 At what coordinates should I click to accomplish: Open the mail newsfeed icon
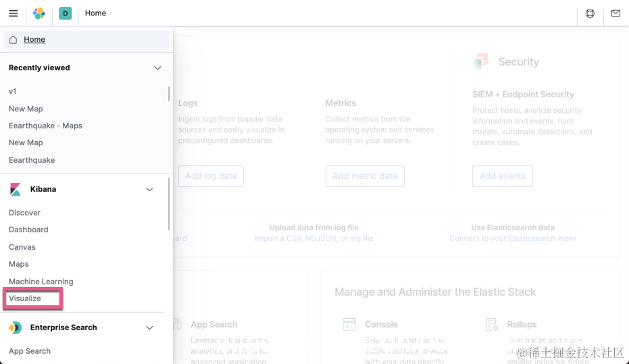pos(615,14)
